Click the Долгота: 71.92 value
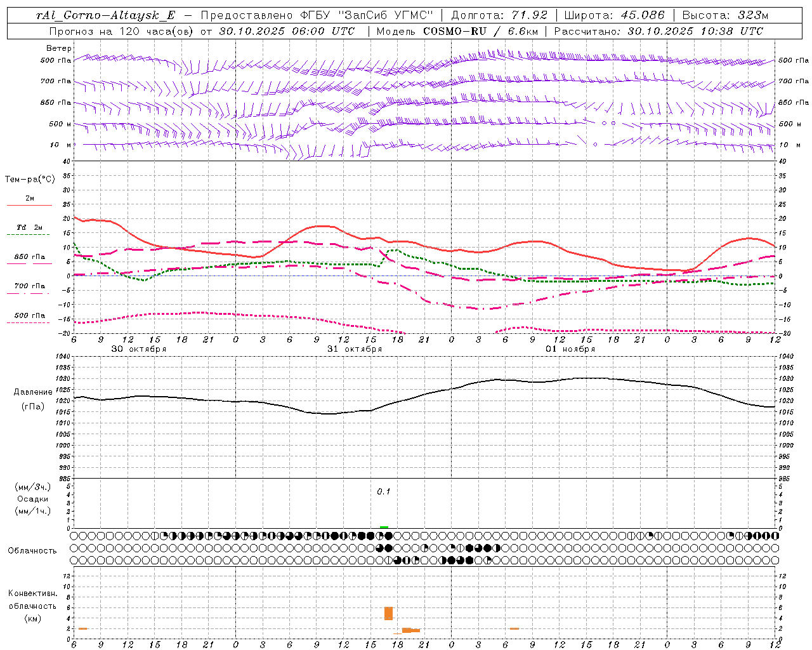The height and width of the screenshot is (650, 812). [499, 16]
